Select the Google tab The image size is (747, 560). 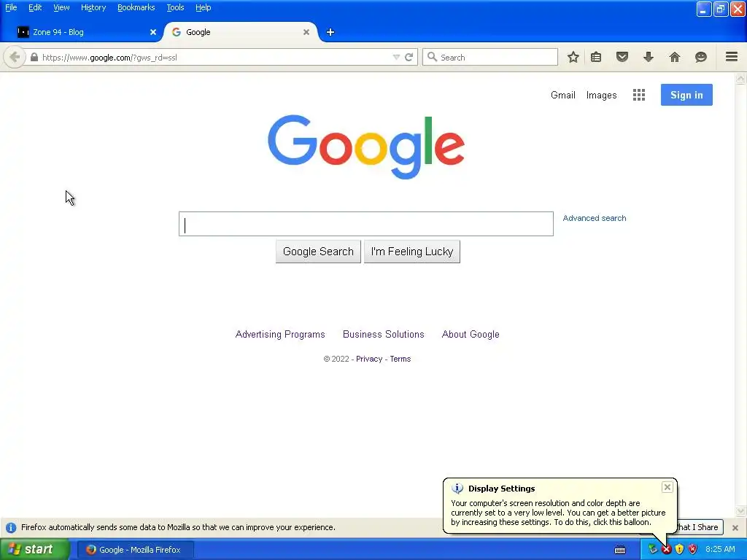[241, 32]
